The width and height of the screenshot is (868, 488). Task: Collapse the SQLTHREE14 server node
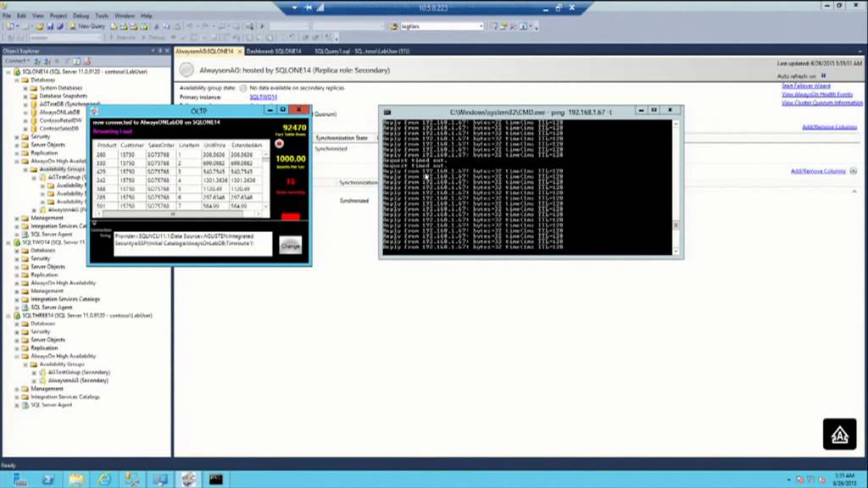click(8, 315)
